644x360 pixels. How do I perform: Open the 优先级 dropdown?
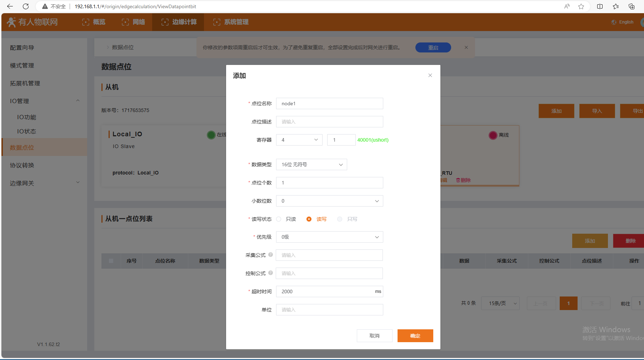pyautogui.click(x=329, y=237)
